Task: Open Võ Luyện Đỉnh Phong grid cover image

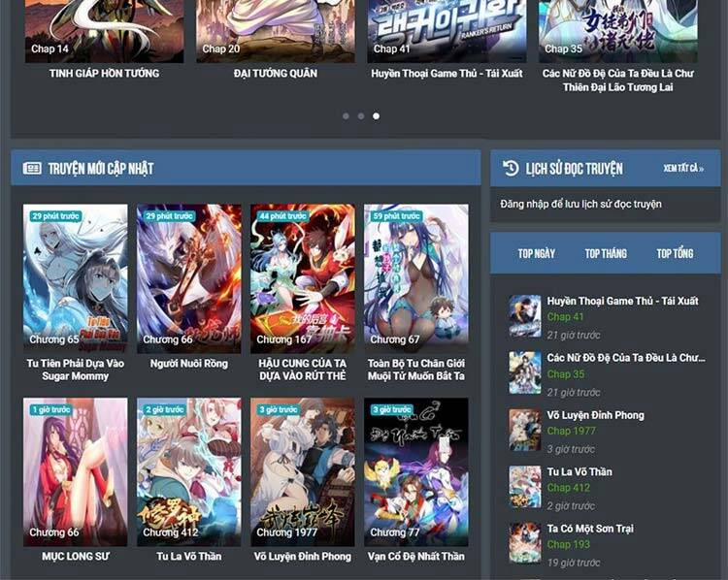Action: click(302, 471)
